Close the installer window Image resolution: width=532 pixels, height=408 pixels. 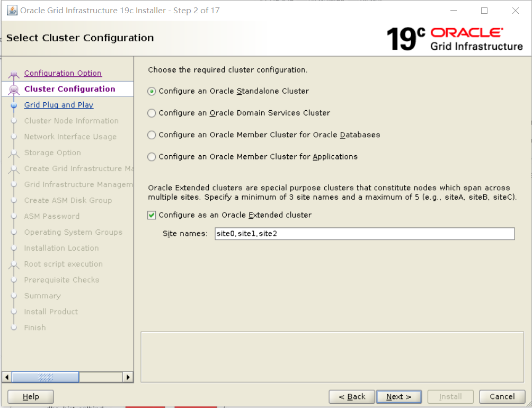click(516, 11)
